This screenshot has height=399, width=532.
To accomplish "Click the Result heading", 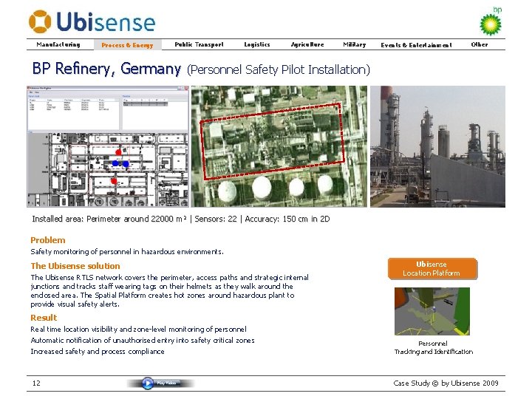I will 44,318.
